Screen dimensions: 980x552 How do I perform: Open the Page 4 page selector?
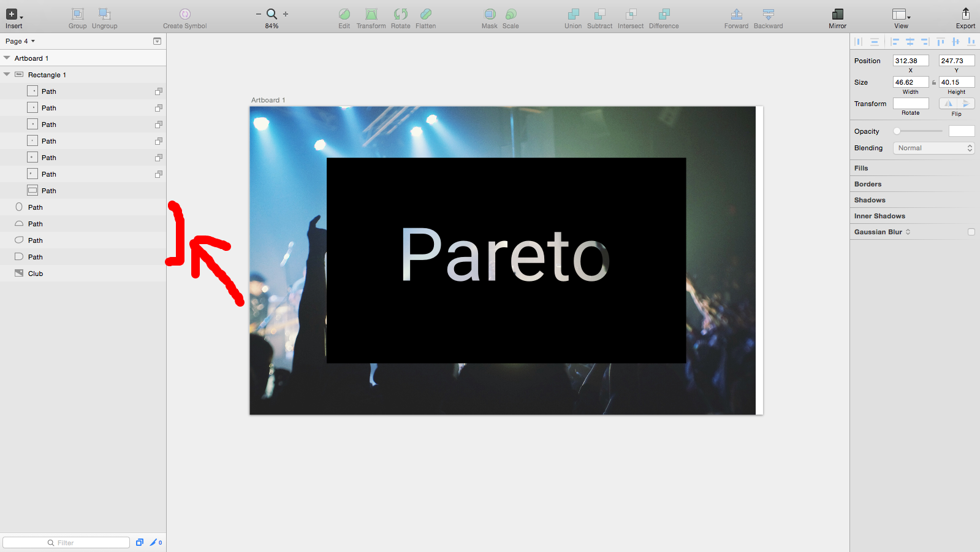pyautogui.click(x=20, y=41)
